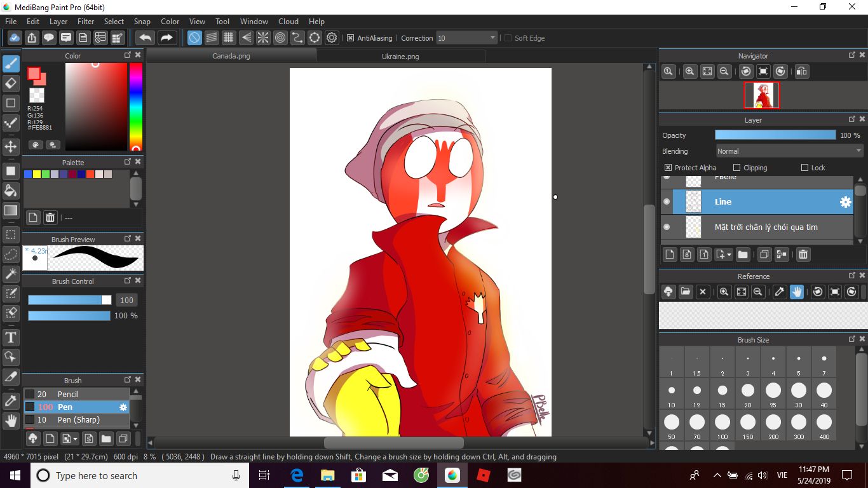Switch to the Ukraine.png tab

400,56
